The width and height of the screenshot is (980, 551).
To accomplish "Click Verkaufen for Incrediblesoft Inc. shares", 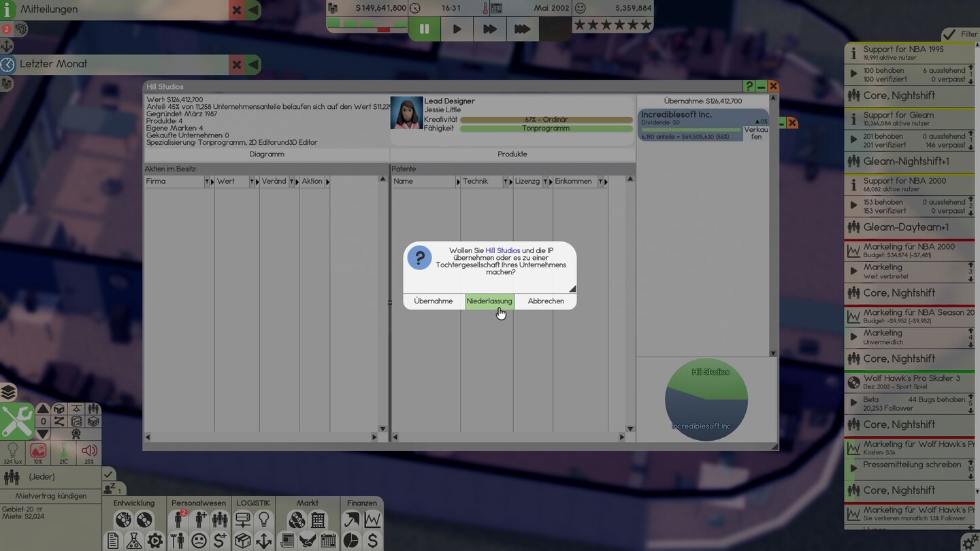I will [x=756, y=133].
